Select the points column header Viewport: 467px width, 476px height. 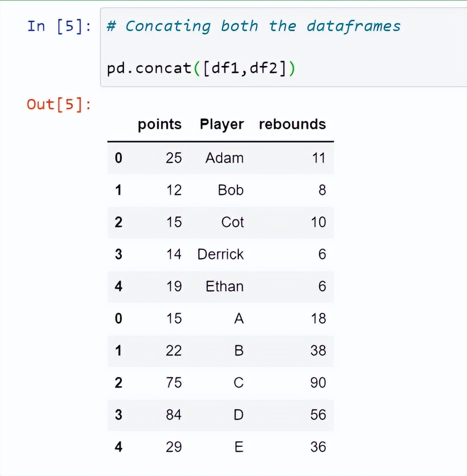pyautogui.click(x=160, y=124)
